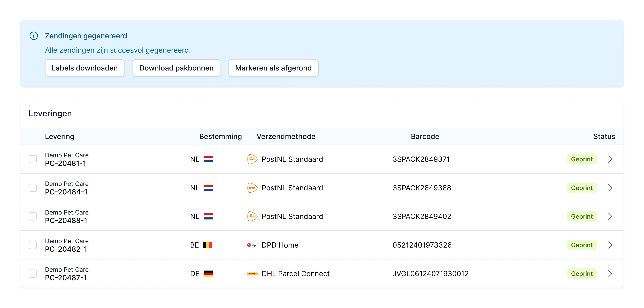Click the PostNL logo in row PC-20481-1
This screenshot has height=308, width=644.
pos(252,159)
